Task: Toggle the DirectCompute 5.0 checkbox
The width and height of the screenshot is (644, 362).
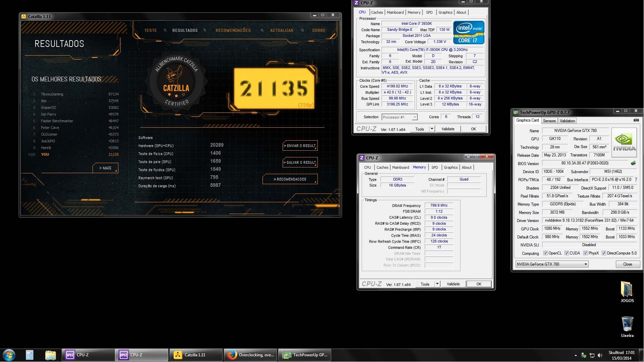Action: (x=604, y=253)
